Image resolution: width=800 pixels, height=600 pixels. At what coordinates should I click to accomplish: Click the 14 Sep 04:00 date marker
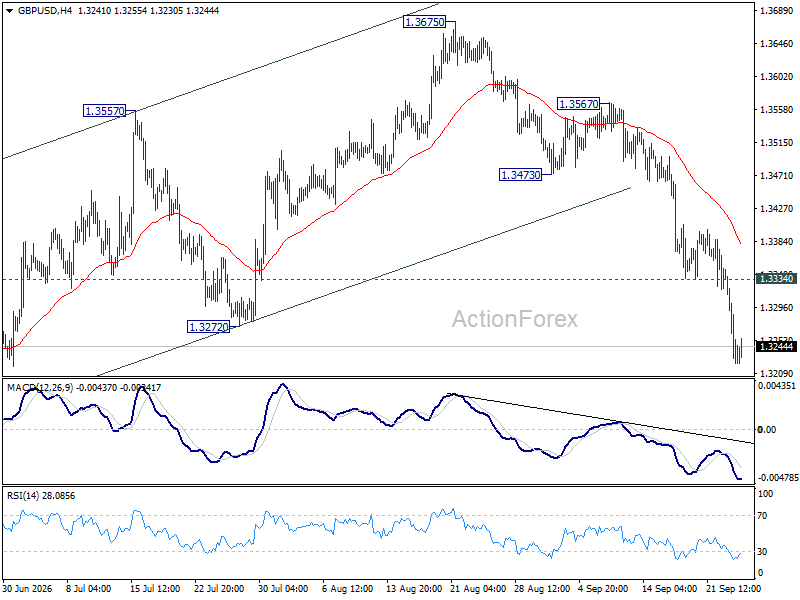coord(669,589)
